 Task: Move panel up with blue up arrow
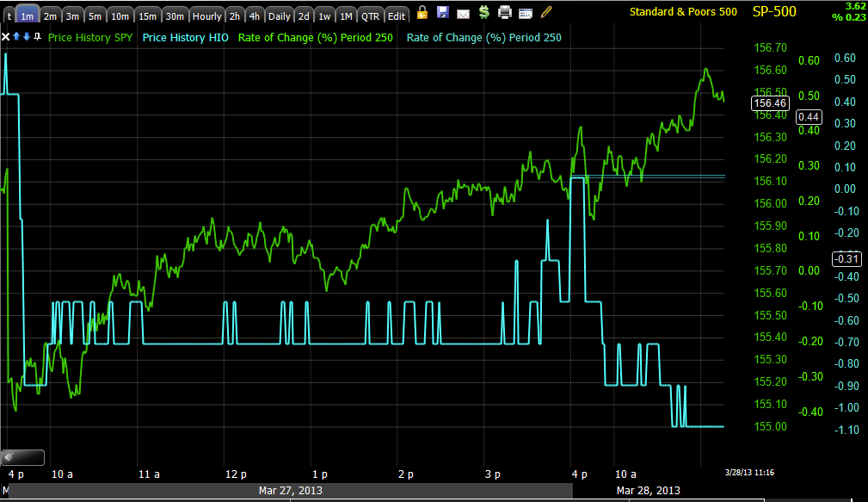tap(16, 36)
